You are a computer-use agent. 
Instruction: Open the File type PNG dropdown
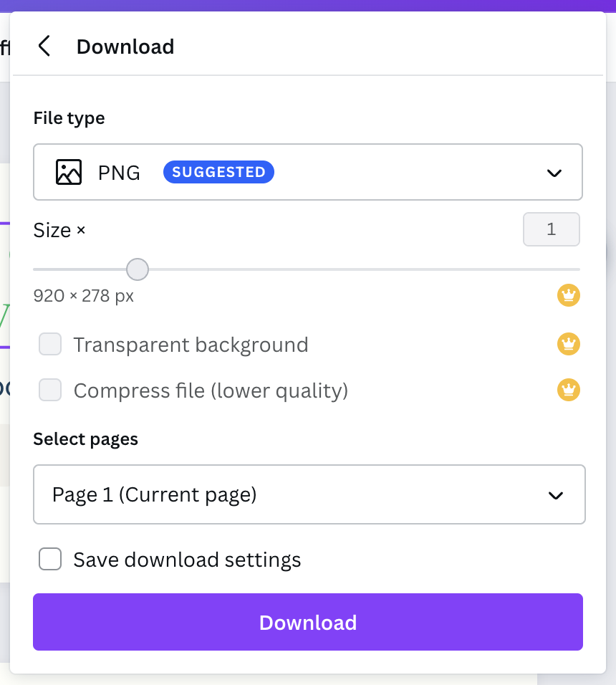click(308, 172)
